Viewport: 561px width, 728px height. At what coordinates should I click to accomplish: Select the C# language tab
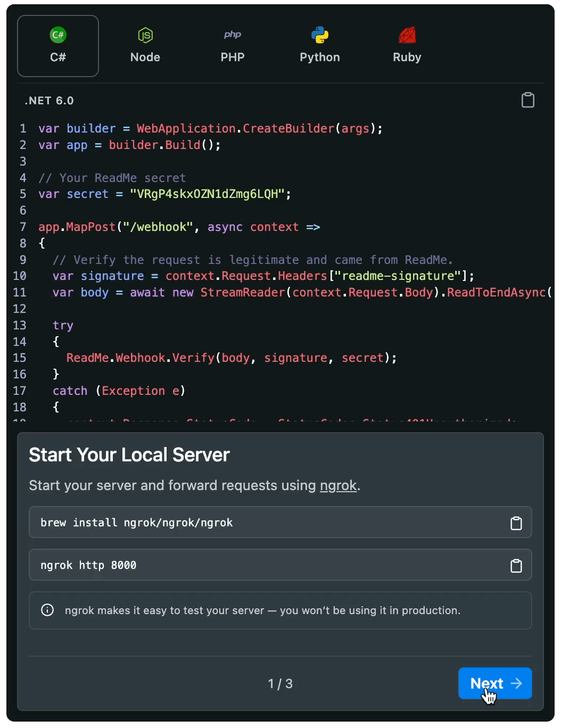click(58, 46)
